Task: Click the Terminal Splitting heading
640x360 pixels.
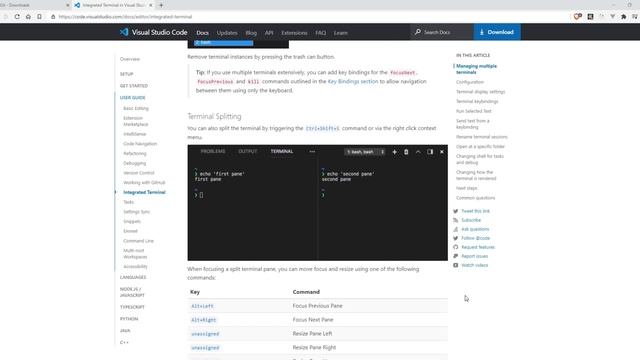Action: pos(214,116)
